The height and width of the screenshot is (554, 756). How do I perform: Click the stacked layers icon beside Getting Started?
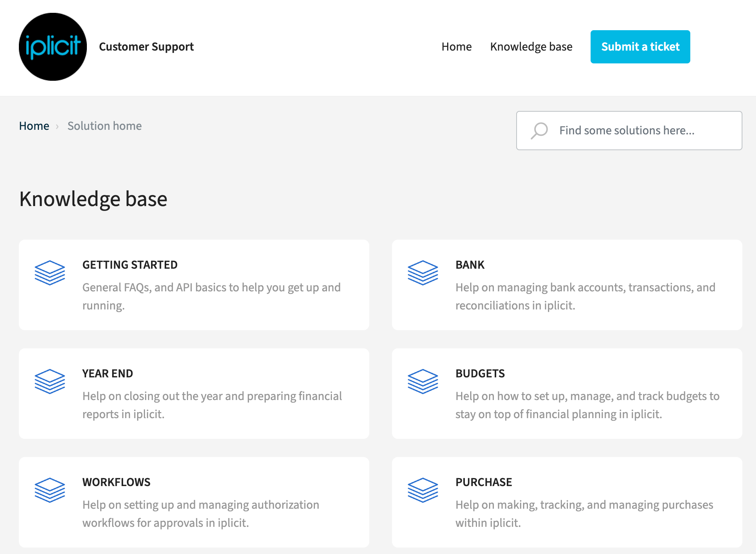click(50, 273)
